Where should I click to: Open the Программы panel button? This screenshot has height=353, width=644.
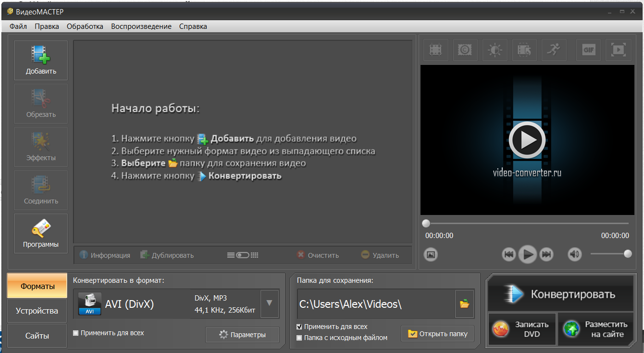[x=41, y=233]
